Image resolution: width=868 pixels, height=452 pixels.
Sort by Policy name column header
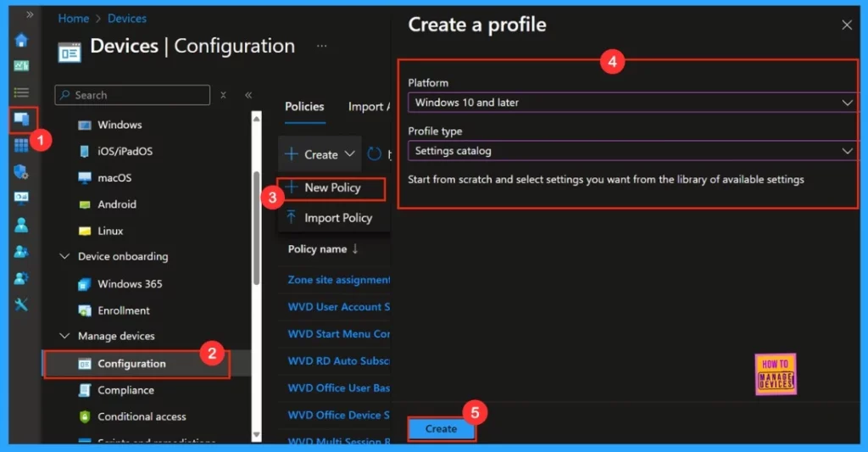[323, 249]
